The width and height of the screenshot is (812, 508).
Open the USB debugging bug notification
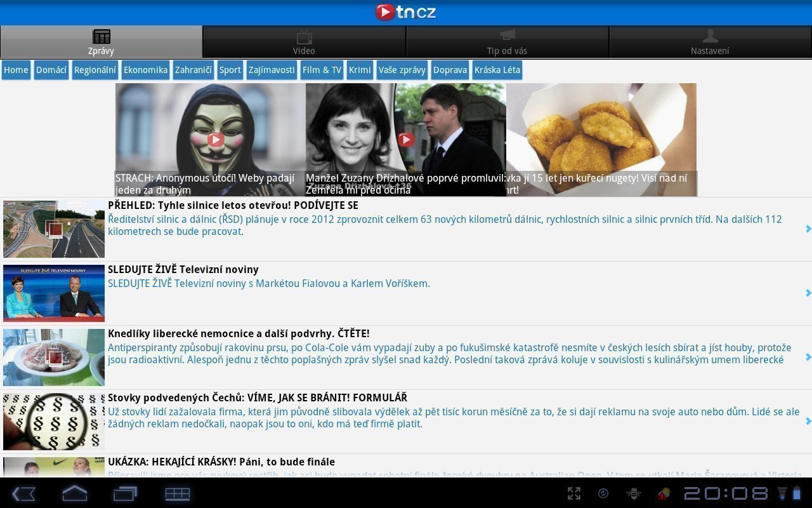pyautogui.click(x=633, y=493)
